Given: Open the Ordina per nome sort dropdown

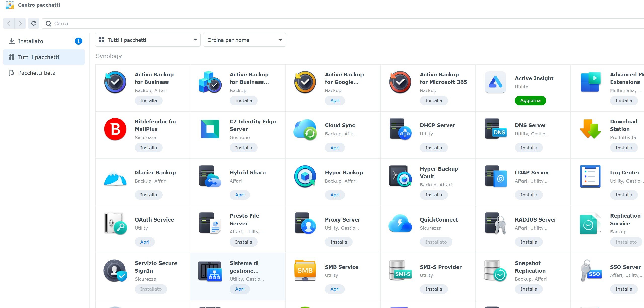Looking at the screenshot, I should click(x=244, y=40).
